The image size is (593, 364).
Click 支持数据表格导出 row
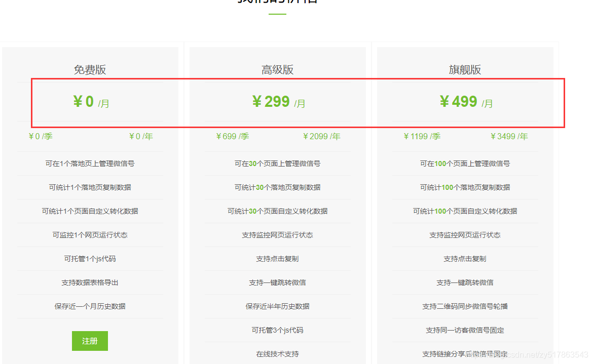click(90, 282)
